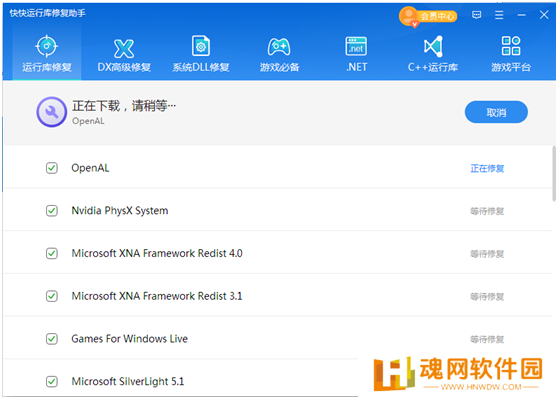Uncheck Games For Windows Live checkbox
This screenshot has width=558, height=399.
52,338
